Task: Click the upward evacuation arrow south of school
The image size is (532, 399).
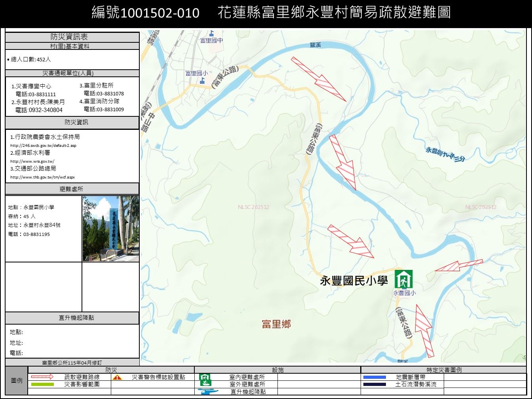Action: (423, 331)
